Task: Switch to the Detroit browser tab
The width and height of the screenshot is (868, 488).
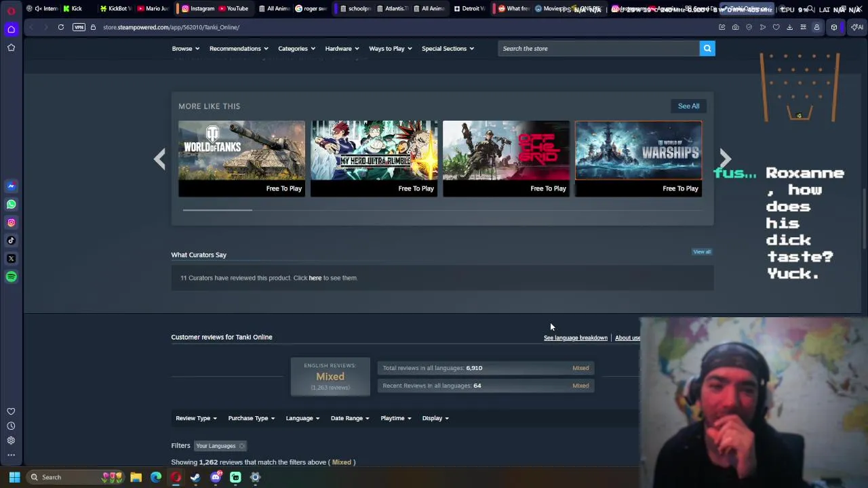Action: pyautogui.click(x=469, y=9)
